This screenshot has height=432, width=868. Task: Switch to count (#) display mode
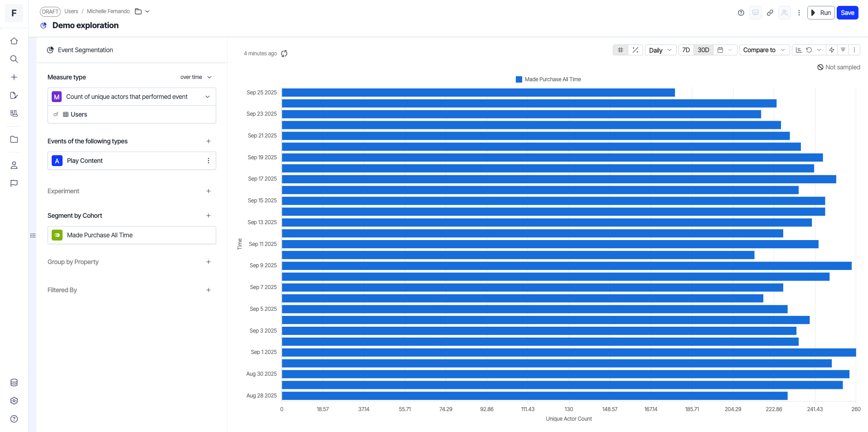[621, 50]
